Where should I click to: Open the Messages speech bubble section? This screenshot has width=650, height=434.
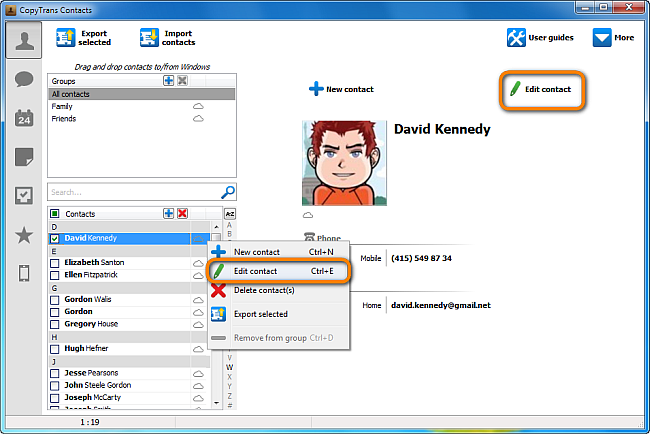coord(24,79)
